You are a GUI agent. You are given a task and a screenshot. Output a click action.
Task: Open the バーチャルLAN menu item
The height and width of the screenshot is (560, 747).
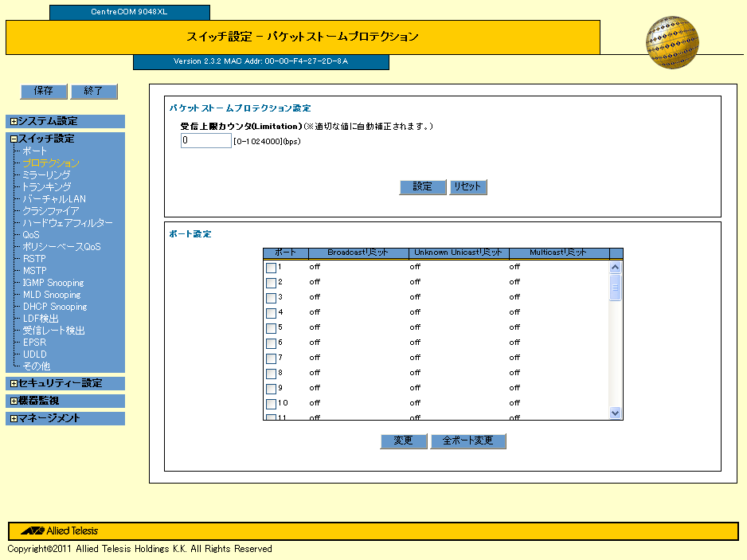tap(54, 198)
